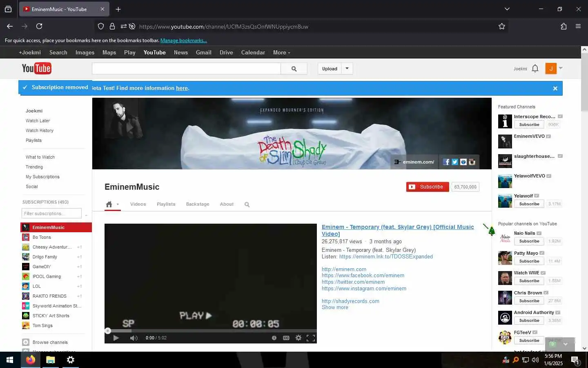
Task: Open the Playlists channel tab
Action: point(166,204)
